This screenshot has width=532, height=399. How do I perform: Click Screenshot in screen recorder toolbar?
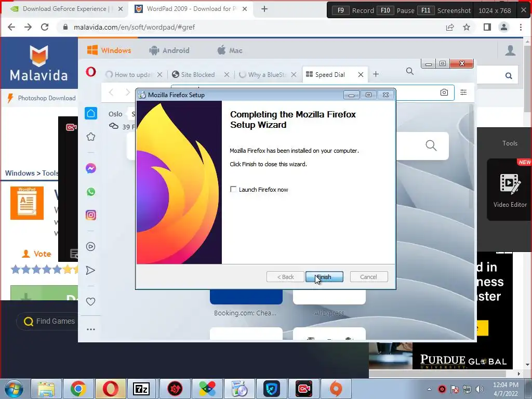(x=454, y=10)
